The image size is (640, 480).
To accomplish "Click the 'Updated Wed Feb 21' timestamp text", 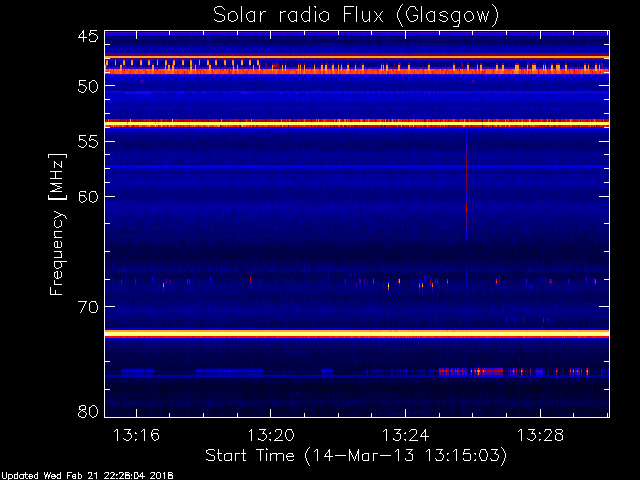I will click(x=87, y=476).
